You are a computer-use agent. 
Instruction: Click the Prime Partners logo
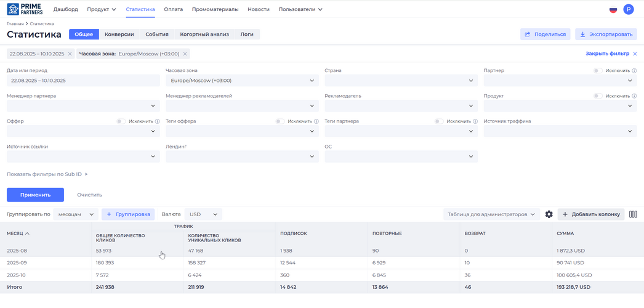25,9
